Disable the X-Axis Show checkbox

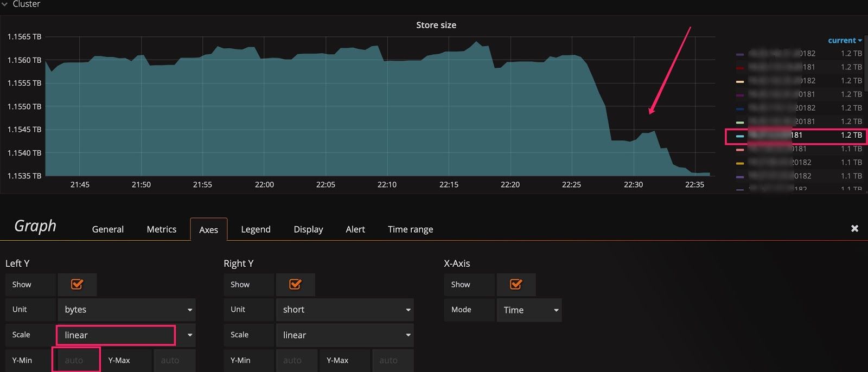[516, 285]
